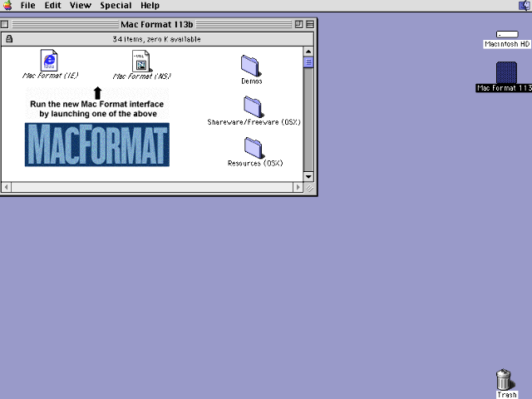Select the Resources (OSX) folder icon
The height and width of the screenshot is (399, 532).
[x=254, y=148]
